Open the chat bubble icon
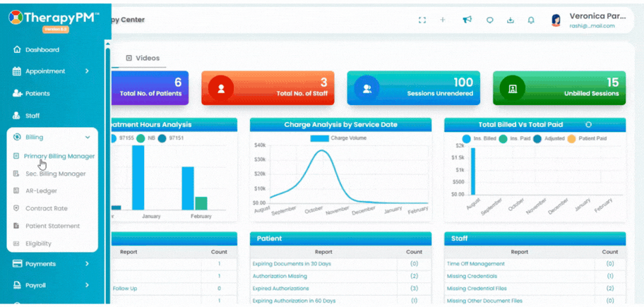Screen dimensions: 644x307 point(489,20)
